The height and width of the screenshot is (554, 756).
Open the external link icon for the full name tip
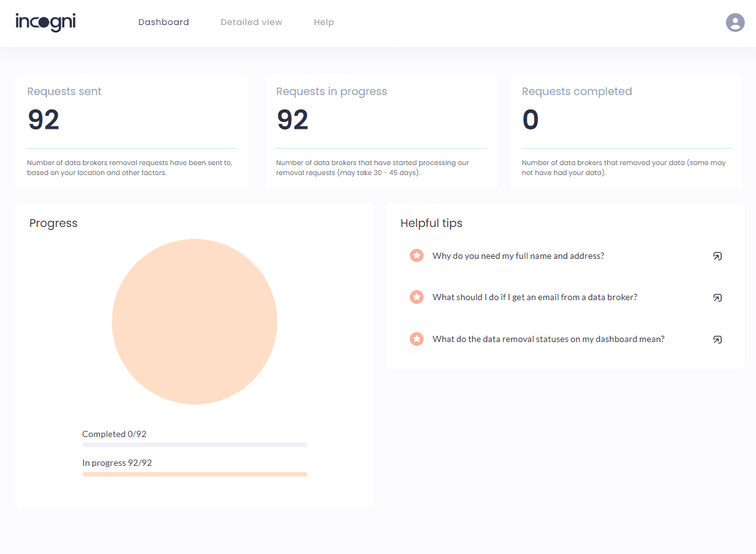(717, 256)
